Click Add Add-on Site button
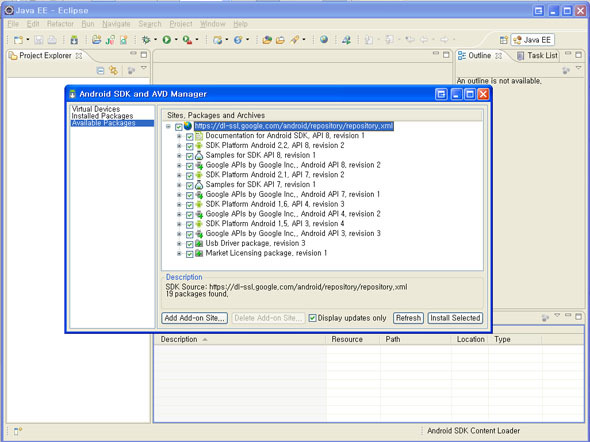The image size is (590, 442). click(195, 318)
